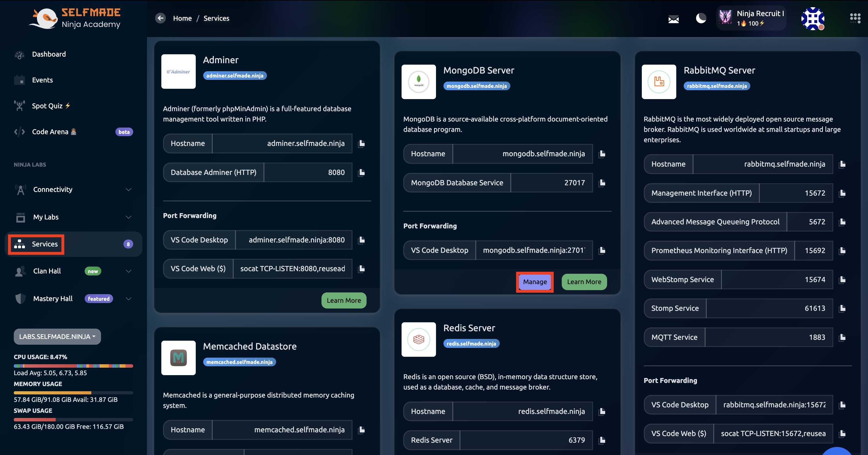868x455 pixels.
Task: Expand the Clan Hall menu chevron
Action: [x=128, y=271]
